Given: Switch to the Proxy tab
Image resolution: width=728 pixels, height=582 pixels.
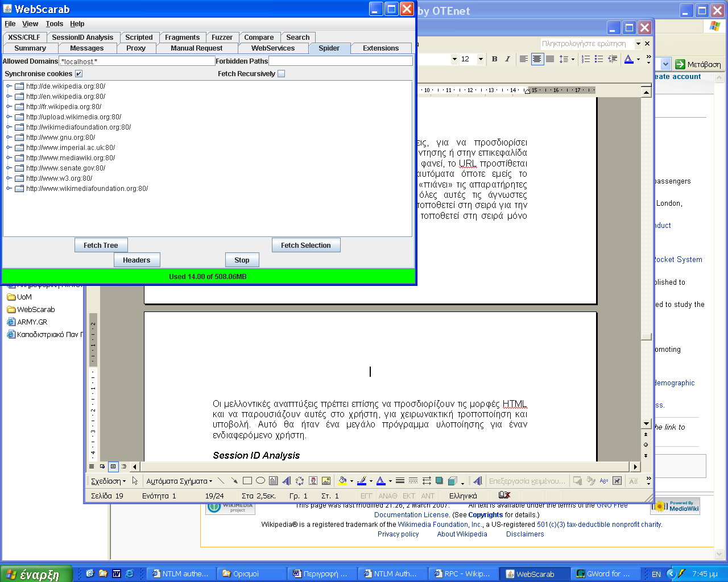Looking at the screenshot, I should tap(136, 48).
